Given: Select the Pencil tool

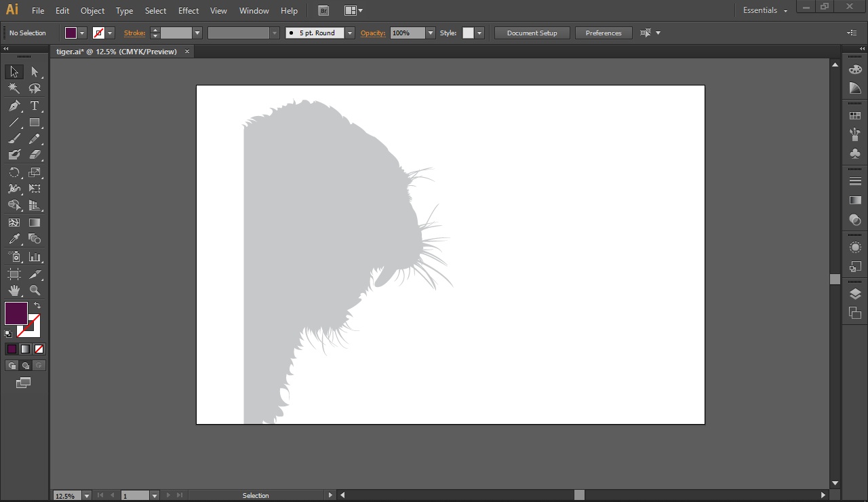Looking at the screenshot, I should pos(35,139).
